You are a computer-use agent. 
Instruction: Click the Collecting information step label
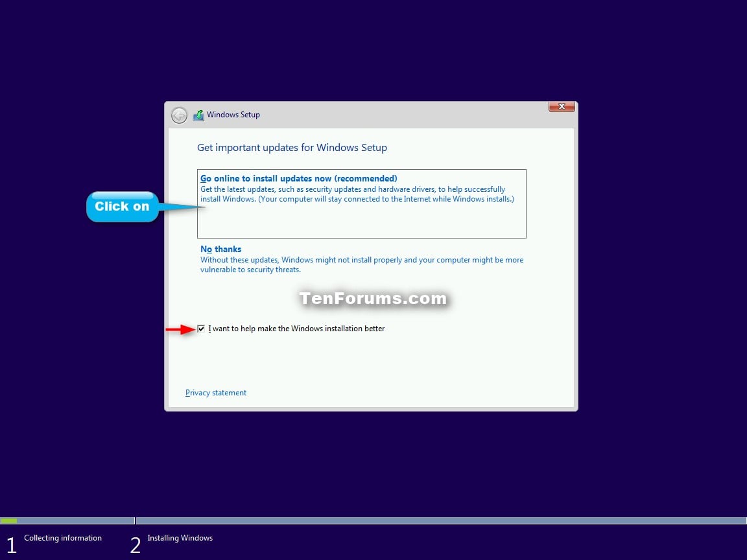tap(63, 537)
